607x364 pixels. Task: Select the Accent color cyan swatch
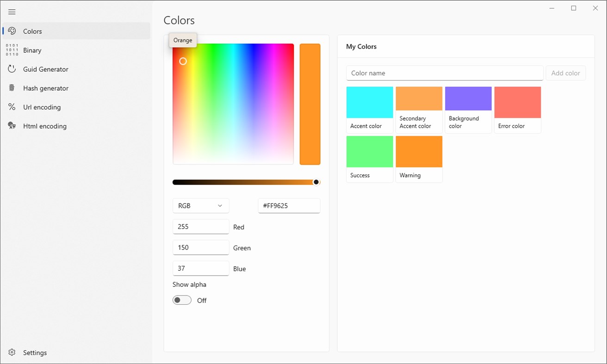click(x=370, y=102)
